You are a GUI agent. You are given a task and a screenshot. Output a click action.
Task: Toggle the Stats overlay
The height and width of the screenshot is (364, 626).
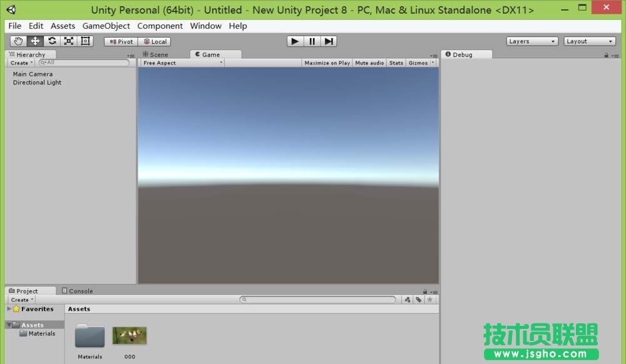[396, 63]
